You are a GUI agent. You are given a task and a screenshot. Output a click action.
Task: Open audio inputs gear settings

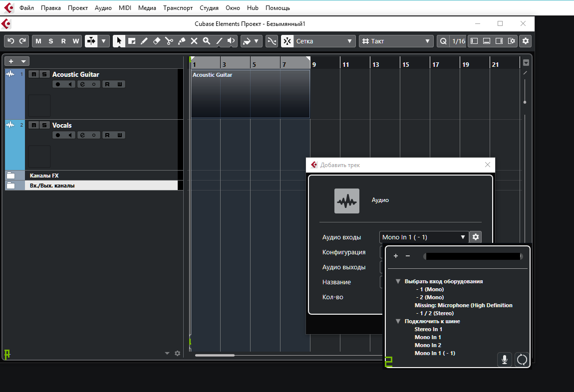point(475,237)
